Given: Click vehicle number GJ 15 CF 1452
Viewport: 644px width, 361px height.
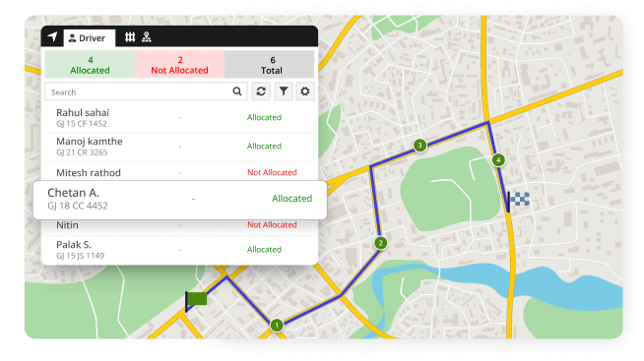Looking at the screenshot, I should click(82, 124).
